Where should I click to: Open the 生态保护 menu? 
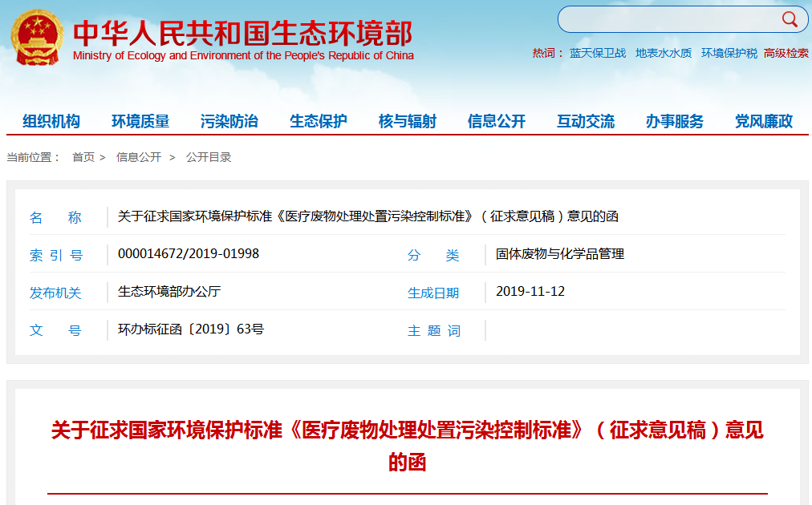pos(319,121)
